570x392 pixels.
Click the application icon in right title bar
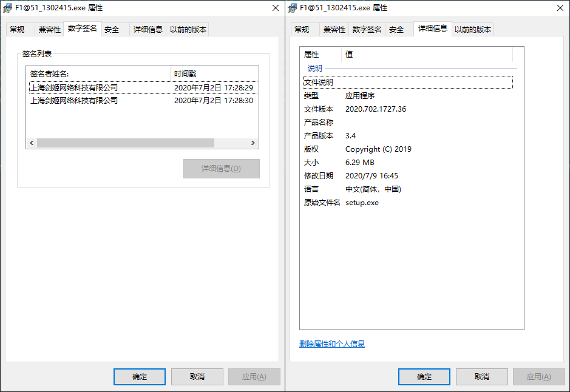[292, 8]
